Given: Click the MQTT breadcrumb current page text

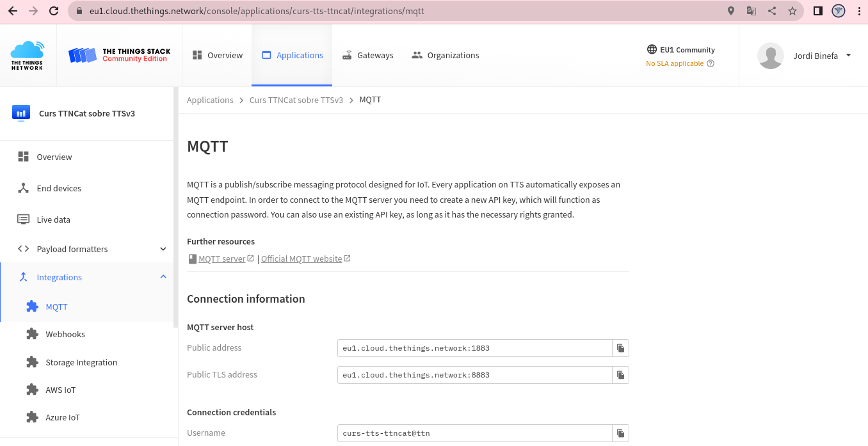Looking at the screenshot, I should [371, 100].
